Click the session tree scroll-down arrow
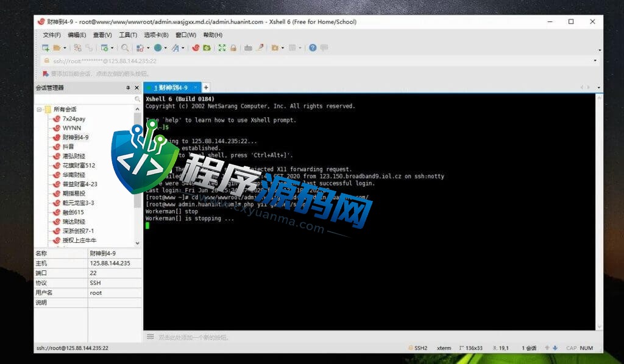The width and height of the screenshot is (624, 364). tap(137, 243)
